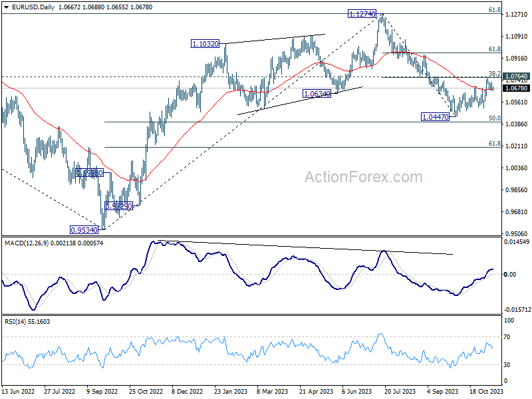Select the 1.06340 support price label

click(x=317, y=94)
